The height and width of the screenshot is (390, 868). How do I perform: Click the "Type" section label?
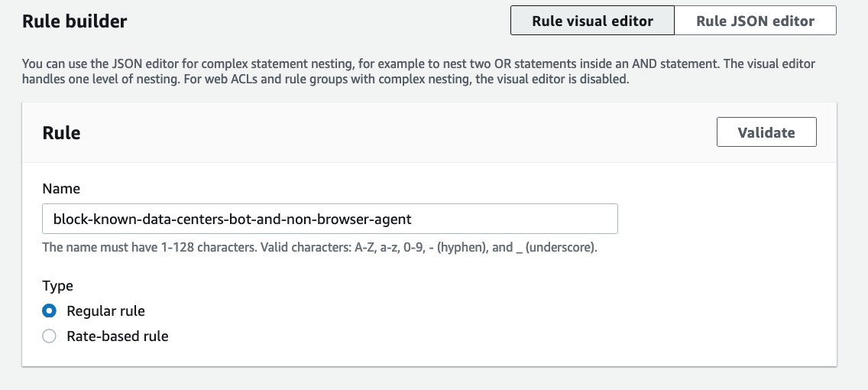pos(57,286)
